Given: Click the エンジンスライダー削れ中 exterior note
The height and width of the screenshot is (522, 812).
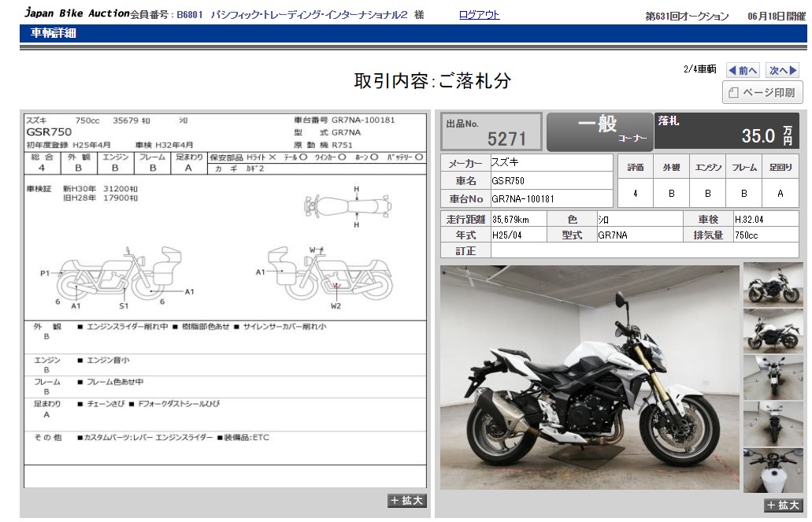Looking at the screenshot, I should click(x=128, y=327).
